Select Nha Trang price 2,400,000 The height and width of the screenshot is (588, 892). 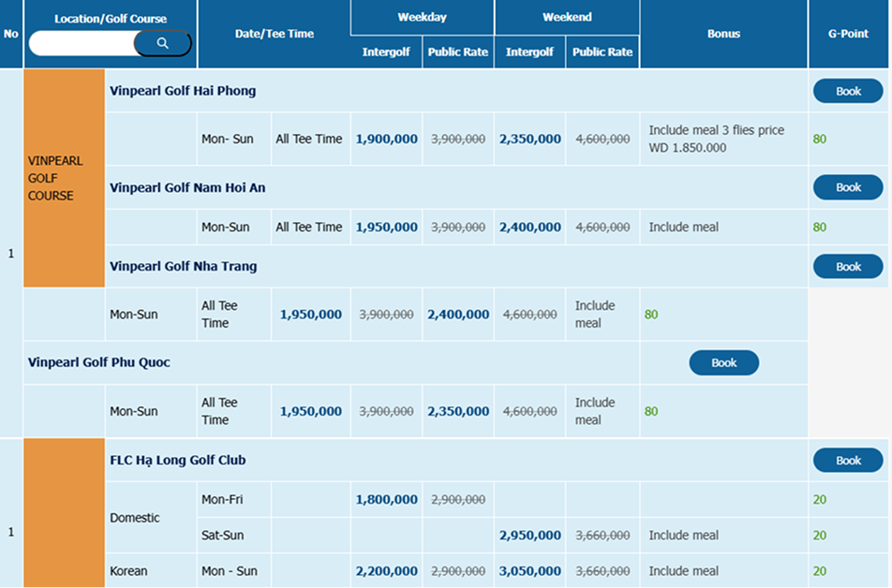tap(458, 315)
